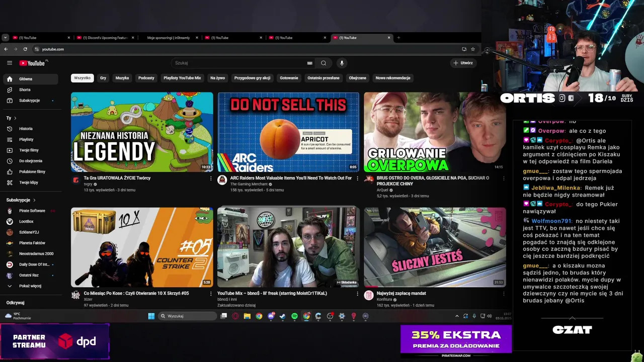Select the Wszystko filter chip

coord(83,78)
